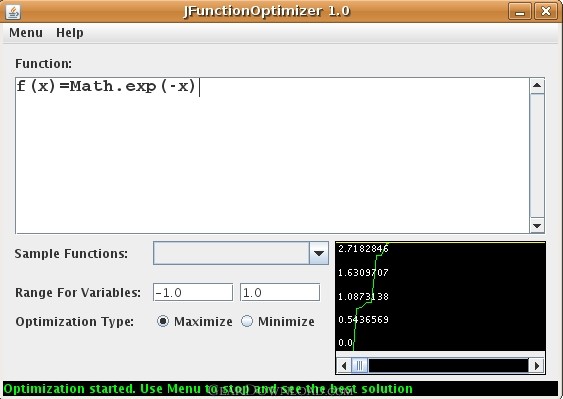Click the Sample Functions combo box field
The height and width of the screenshot is (399, 563).
[231, 253]
